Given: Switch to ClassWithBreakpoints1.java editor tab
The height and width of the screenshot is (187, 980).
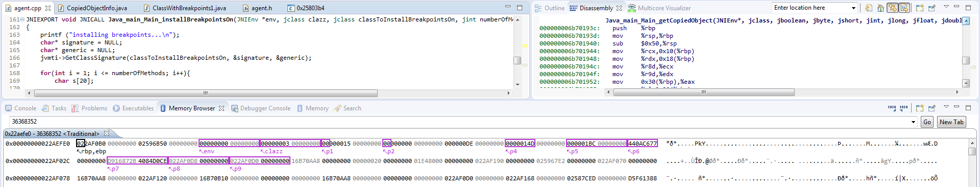Looking at the screenshot, I should coord(185,8).
